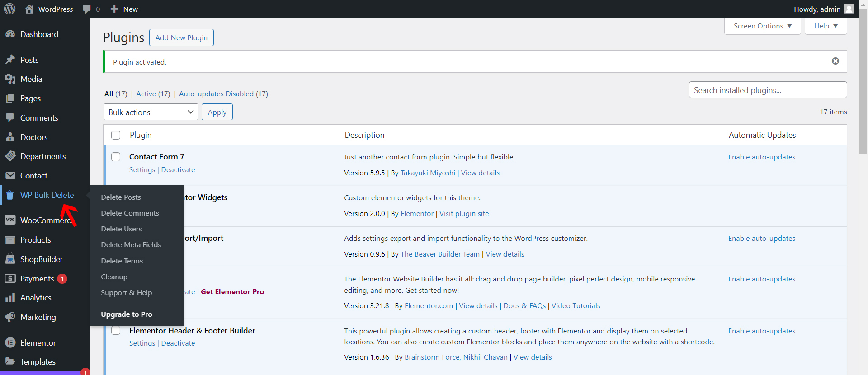Click the Products box icon
The height and width of the screenshot is (375, 868).
[x=10, y=240]
